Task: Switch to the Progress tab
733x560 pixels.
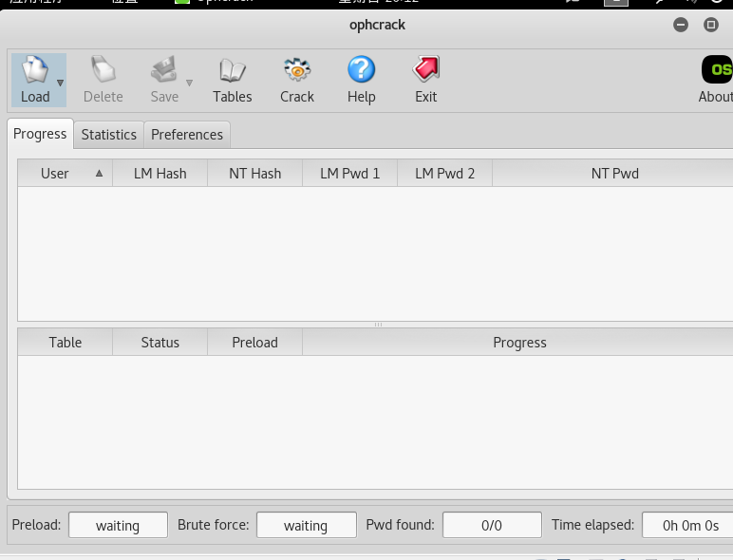Action: click(40, 134)
